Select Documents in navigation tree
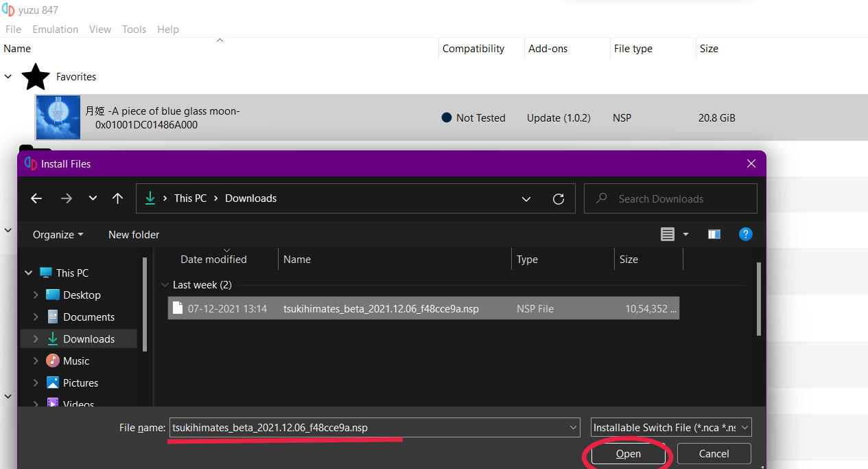868x469 pixels. 89,317
